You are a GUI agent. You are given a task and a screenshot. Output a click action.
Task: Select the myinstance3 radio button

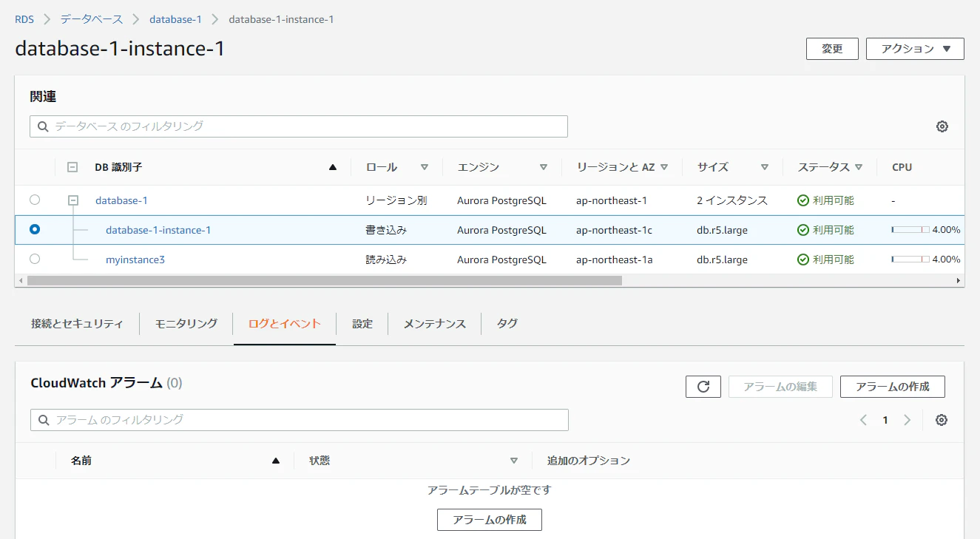point(35,259)
